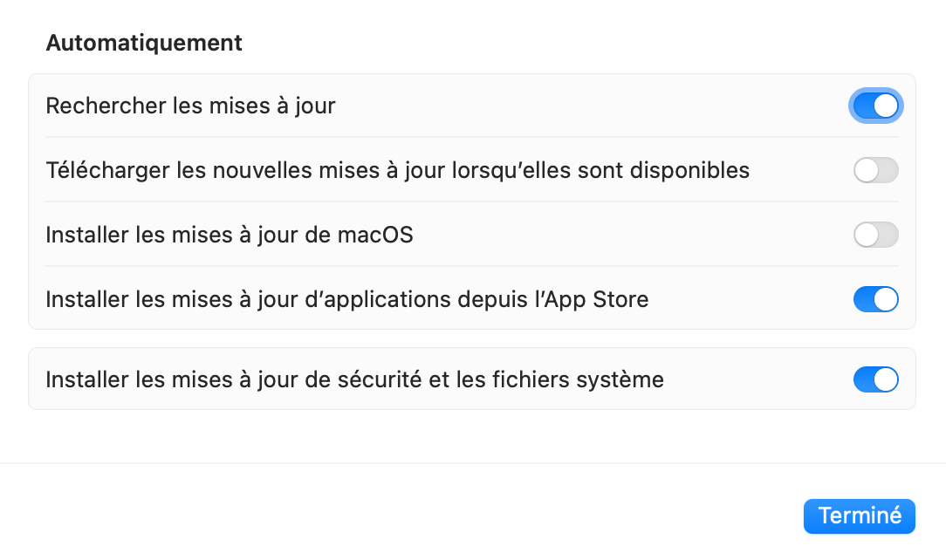Flip the macOS updates install switch

875,235
